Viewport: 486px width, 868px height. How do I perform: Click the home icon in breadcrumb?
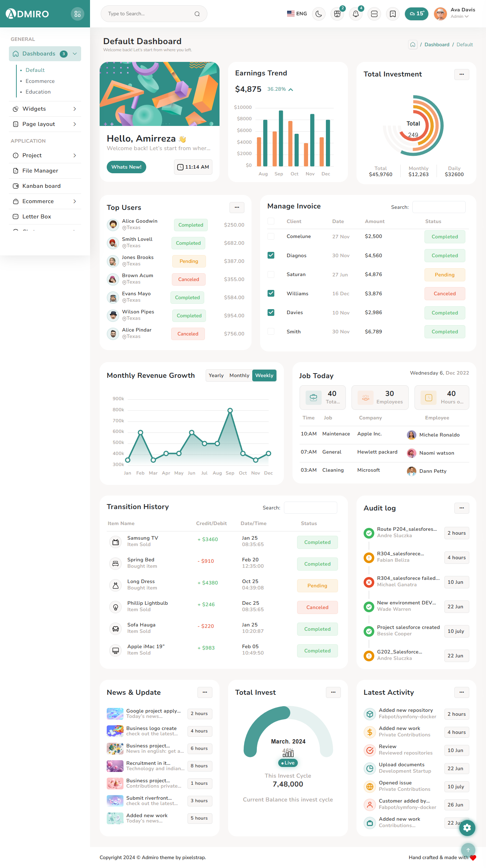[x=412, y=44]
